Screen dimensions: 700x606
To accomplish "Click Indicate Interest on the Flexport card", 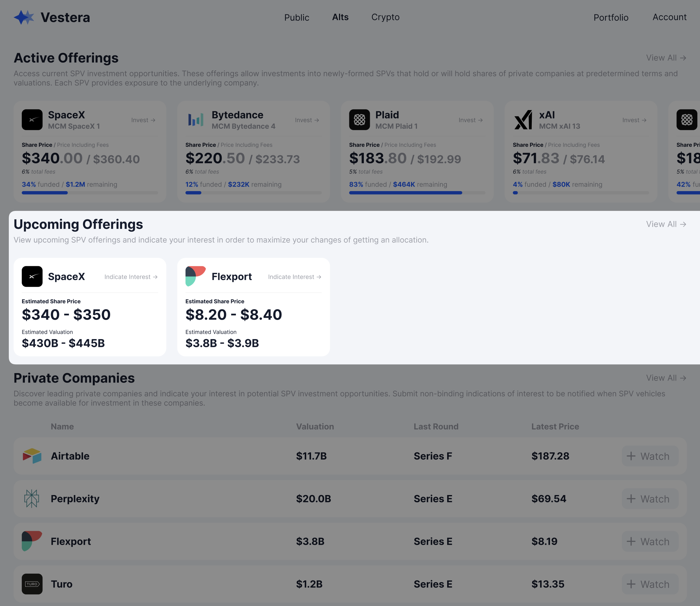I will pos(294,277).
